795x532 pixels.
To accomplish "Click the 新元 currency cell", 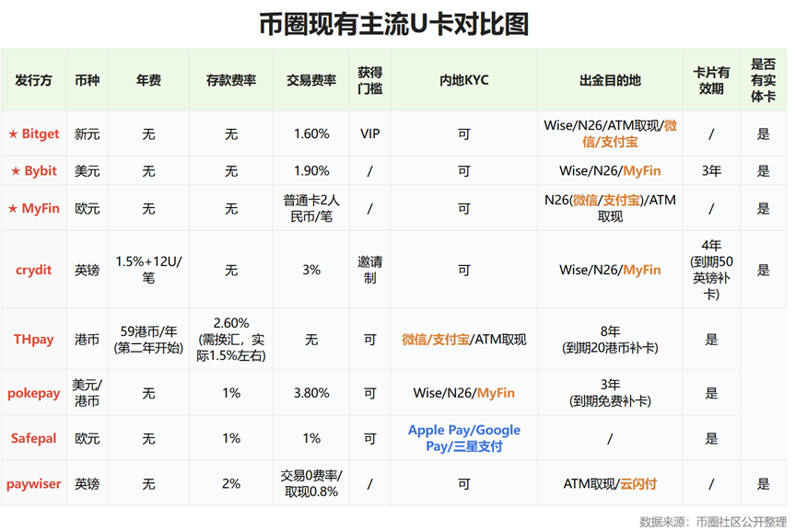I will 88,133.
